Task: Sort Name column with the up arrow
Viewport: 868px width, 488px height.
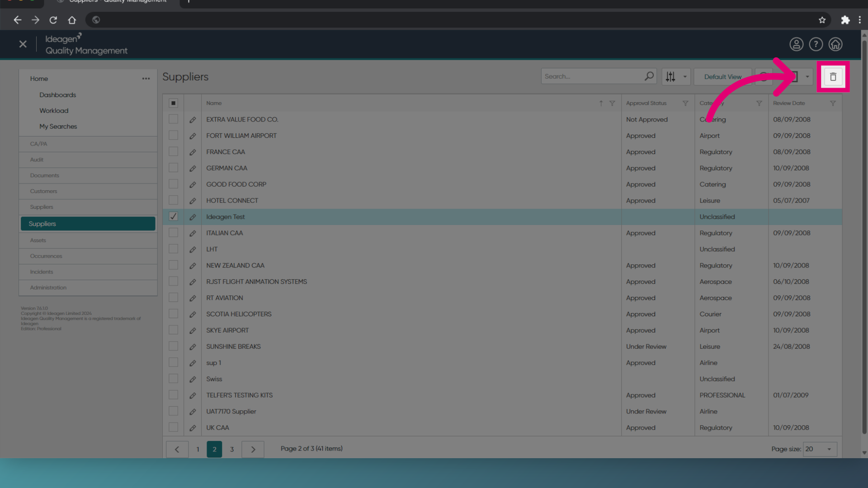Action: point(601,103)
